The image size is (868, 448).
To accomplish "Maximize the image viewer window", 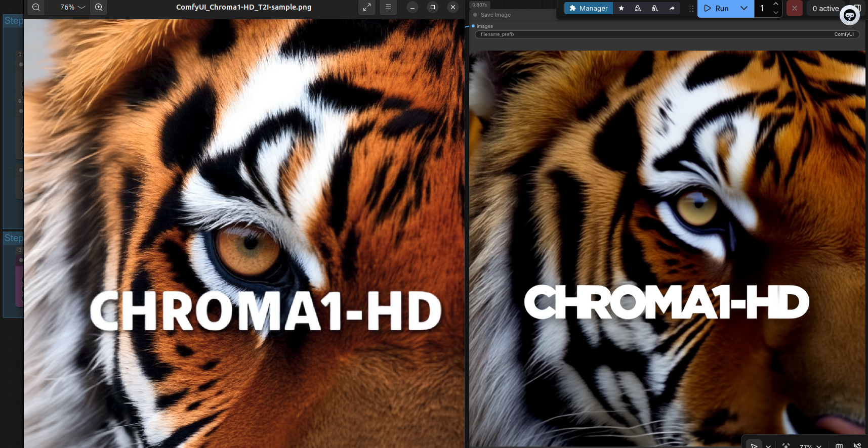I will point(433,7).
